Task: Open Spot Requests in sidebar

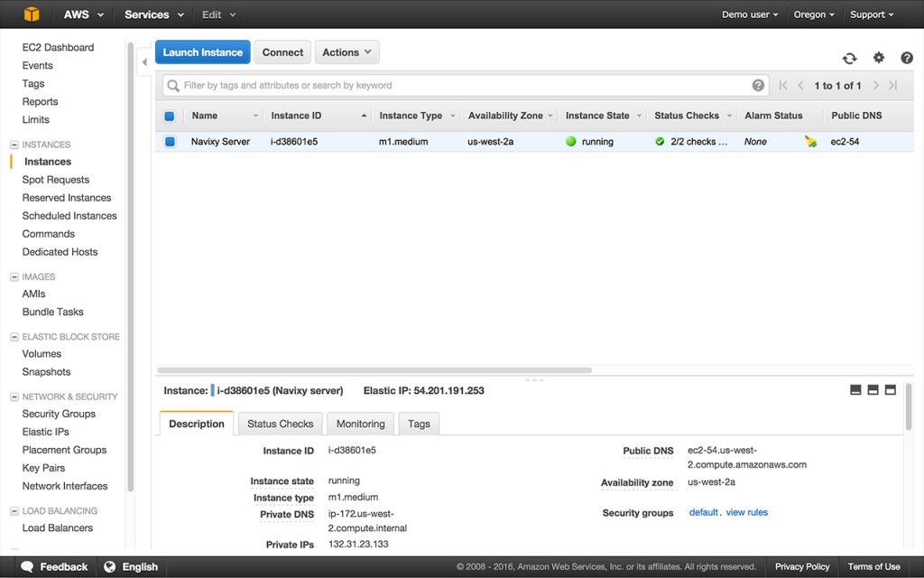Action: tap(55, 180)
